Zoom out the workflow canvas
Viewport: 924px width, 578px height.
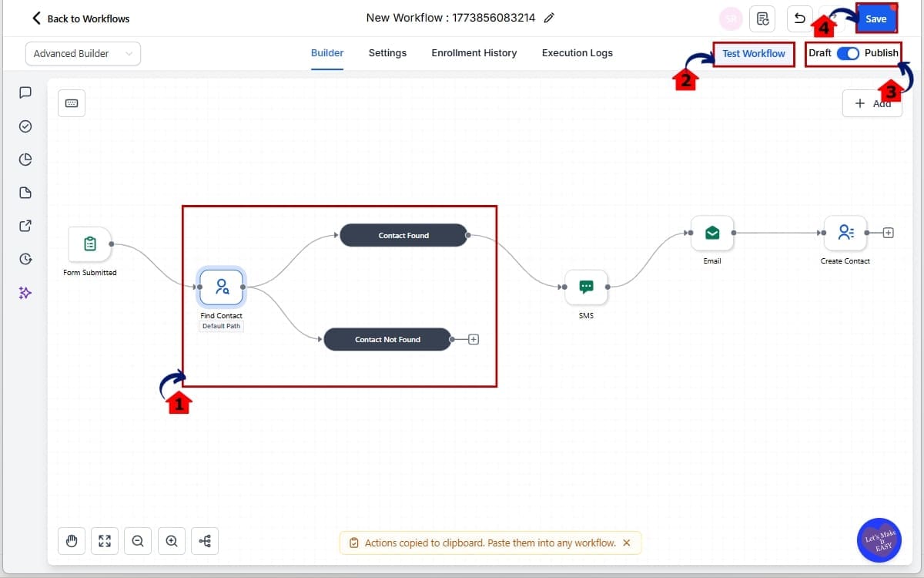[x=138, y=542]
